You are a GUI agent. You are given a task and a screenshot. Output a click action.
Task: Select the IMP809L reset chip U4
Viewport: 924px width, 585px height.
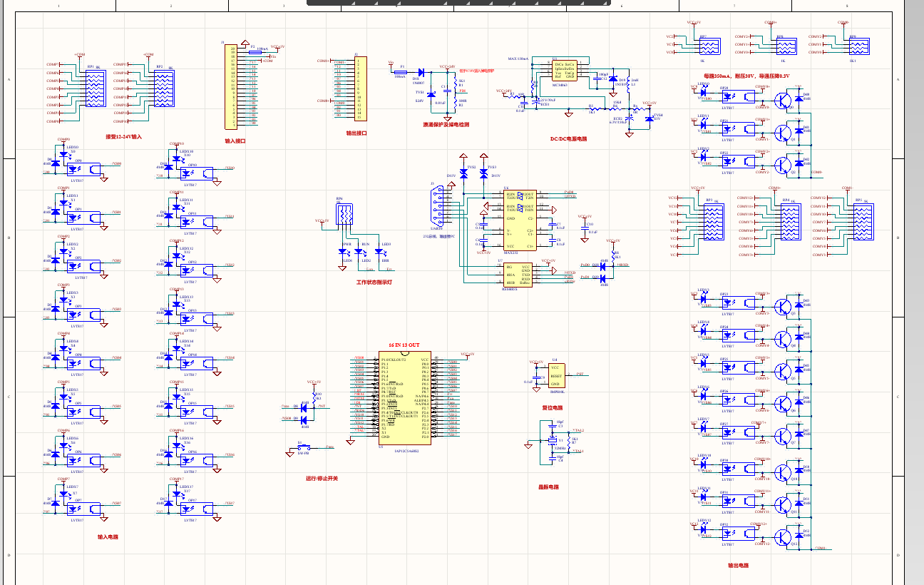pyautogui.click(x=556, y=375)
